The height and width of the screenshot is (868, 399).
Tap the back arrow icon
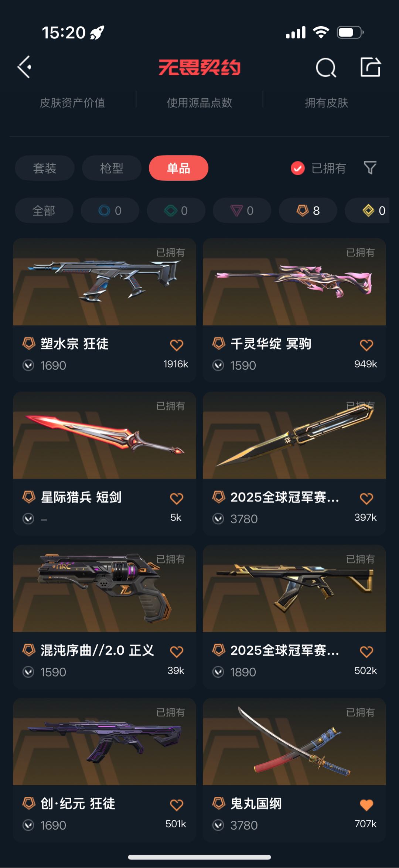pos(24,67)
